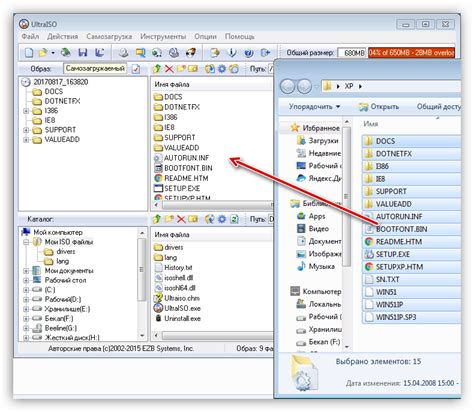Click the exit door icon in toolbar
The width and height of the screenshot is (474, 412).
pyautogui.click(x=266, y=53)
